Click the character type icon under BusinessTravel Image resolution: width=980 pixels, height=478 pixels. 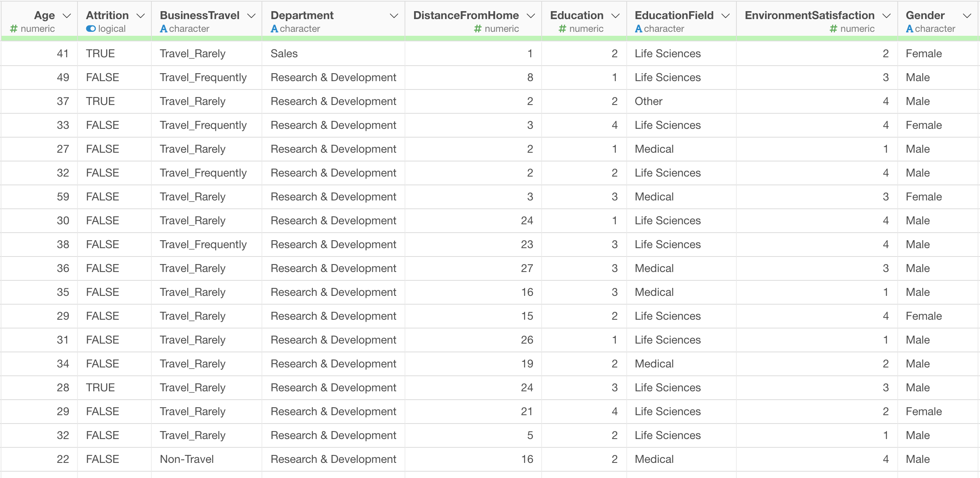click(x=163, y=29)
